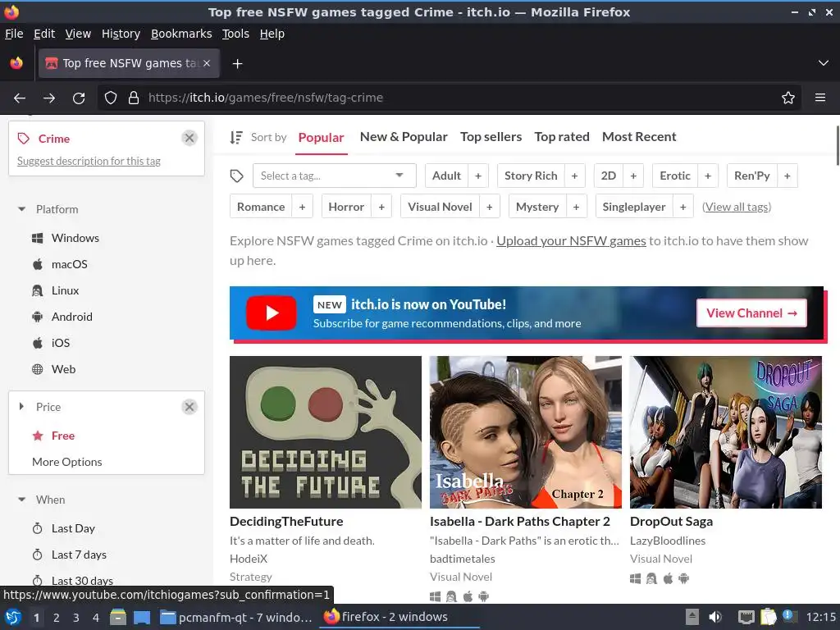Viewport: 840px width, 630px height.
Task: Open pcmanfm-qt windows in taskbar
Action: pos(235,617)
